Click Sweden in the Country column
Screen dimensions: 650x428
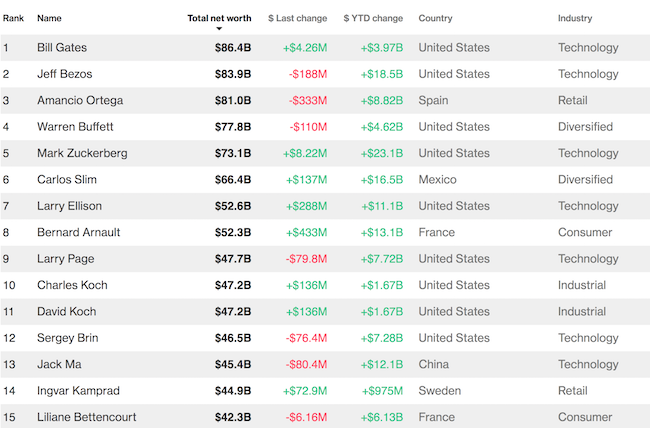pos(440,391)
